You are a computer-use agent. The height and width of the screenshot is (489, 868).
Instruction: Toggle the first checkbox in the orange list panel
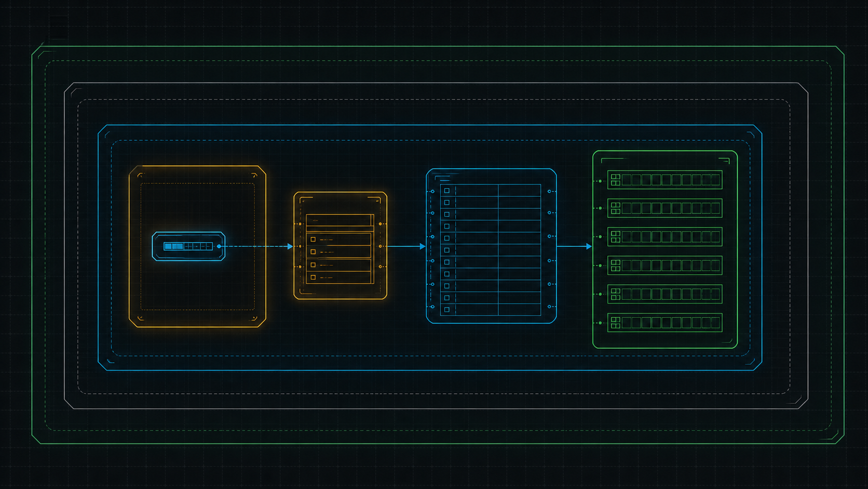(313, 240)
